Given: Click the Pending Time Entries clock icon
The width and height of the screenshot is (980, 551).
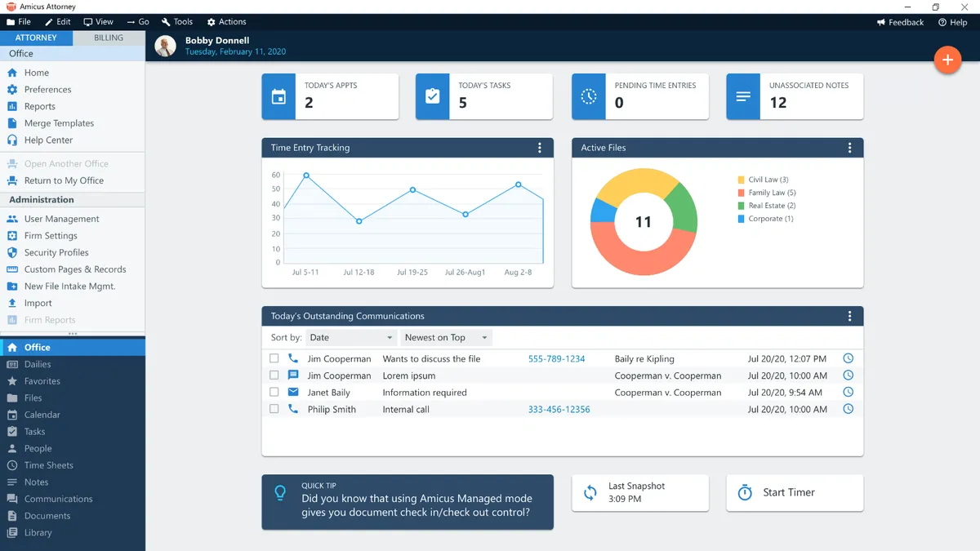Looking at the screenshot, I should pos(589,96).
